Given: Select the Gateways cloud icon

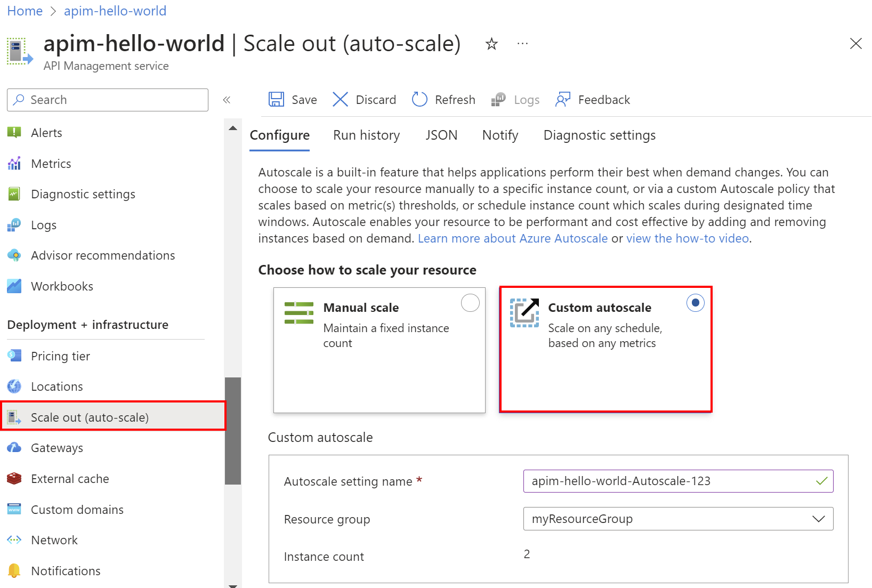Looking at the screenshot, I should click(x=14, y=448).
